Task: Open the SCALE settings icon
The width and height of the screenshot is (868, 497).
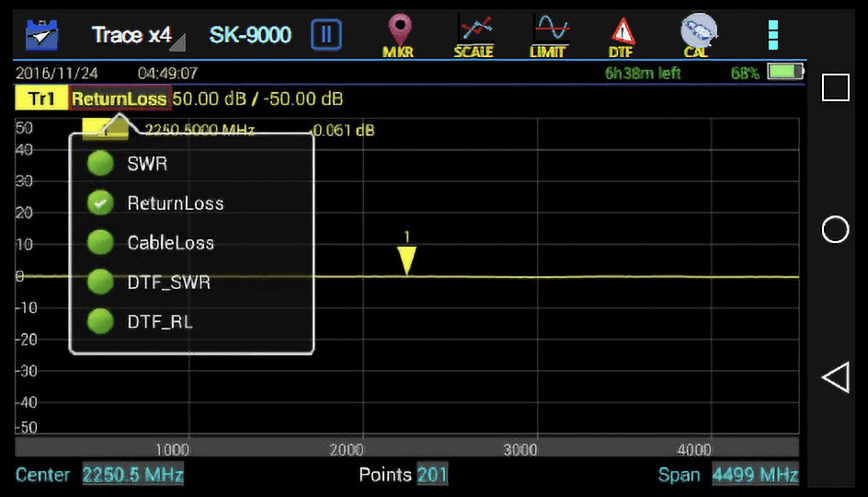Action: tap(474, 37)
